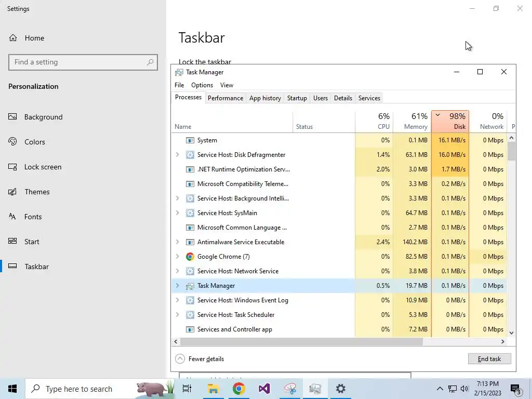Launch Visual Studio from the taskbar

coord(264,389)
